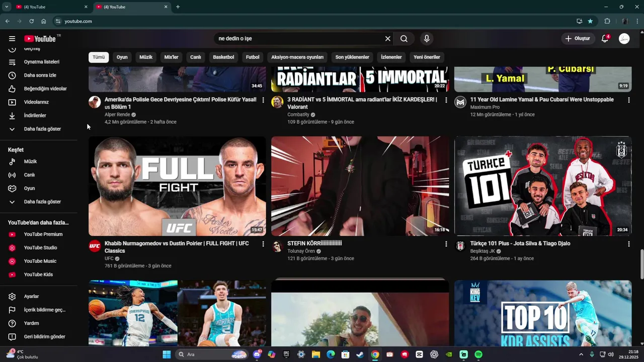Open YouTube Studio link
The image size is (644, 362).
[40, 248]
